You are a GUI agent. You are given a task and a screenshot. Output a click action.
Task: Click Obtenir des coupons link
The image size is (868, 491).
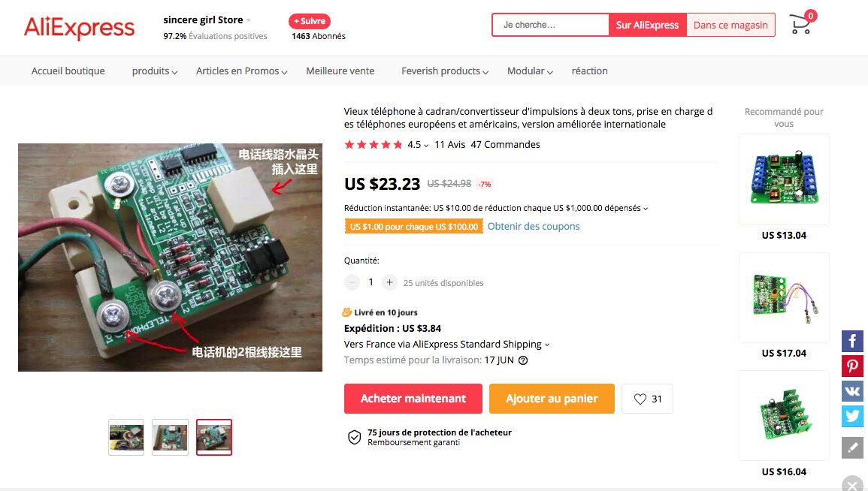click(x=534, y=226)
